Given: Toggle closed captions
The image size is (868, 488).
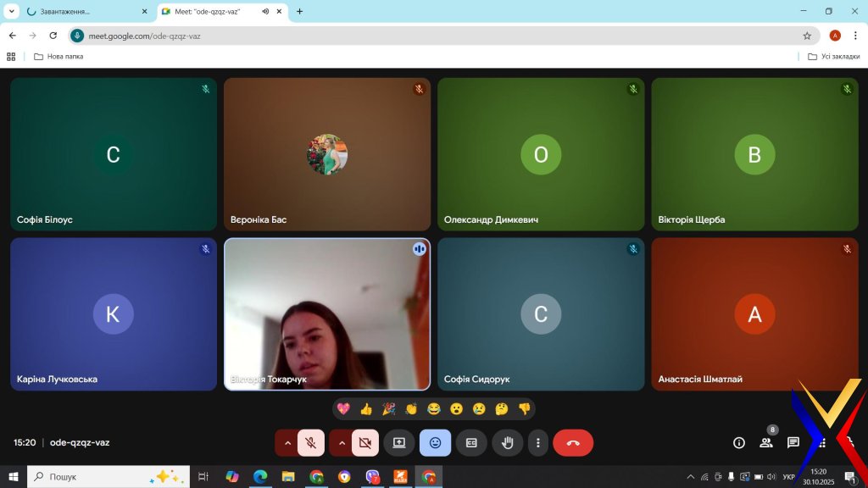Looking at the screenshot, I should [x=471, y=442].
